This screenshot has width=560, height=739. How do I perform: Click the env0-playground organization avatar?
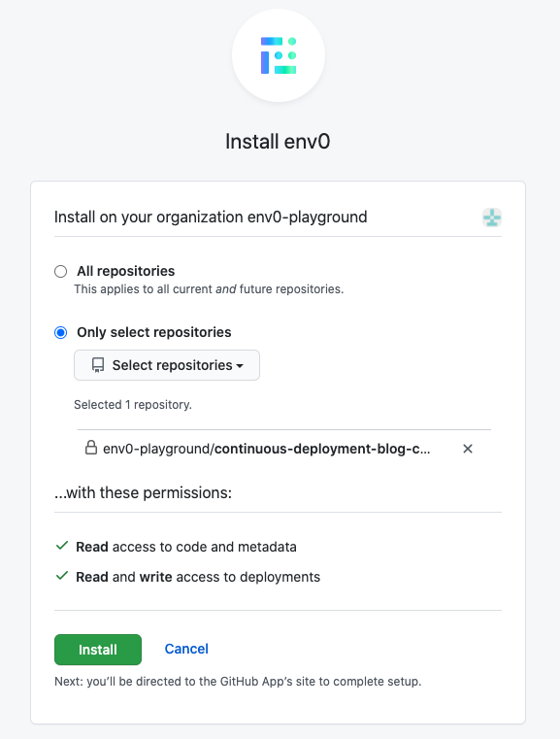tap(492, 218)
